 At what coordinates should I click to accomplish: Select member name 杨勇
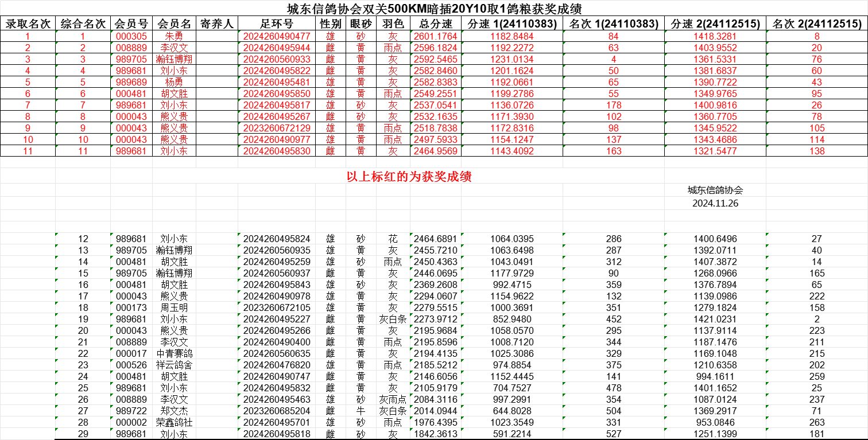tap(174, 82)
